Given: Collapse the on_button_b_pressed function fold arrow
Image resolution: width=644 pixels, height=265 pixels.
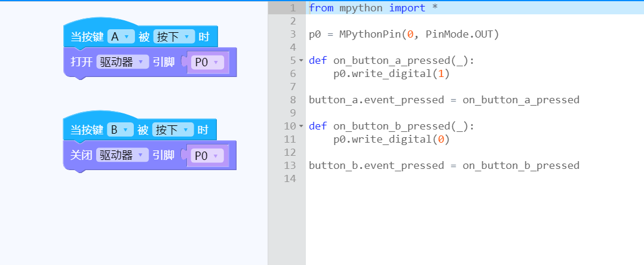Looking at the screenshot, I should (x=301, y=126).
